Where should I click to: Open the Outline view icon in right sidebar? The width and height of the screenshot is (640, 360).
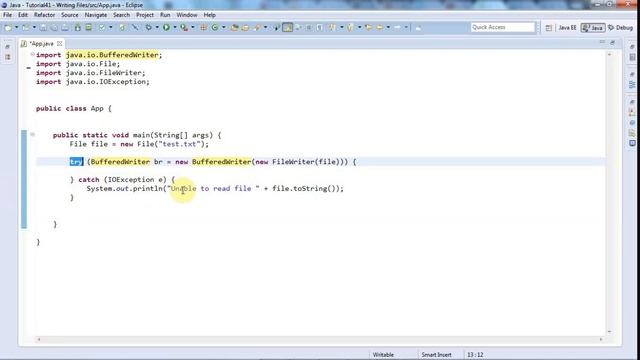pos(632,84)
